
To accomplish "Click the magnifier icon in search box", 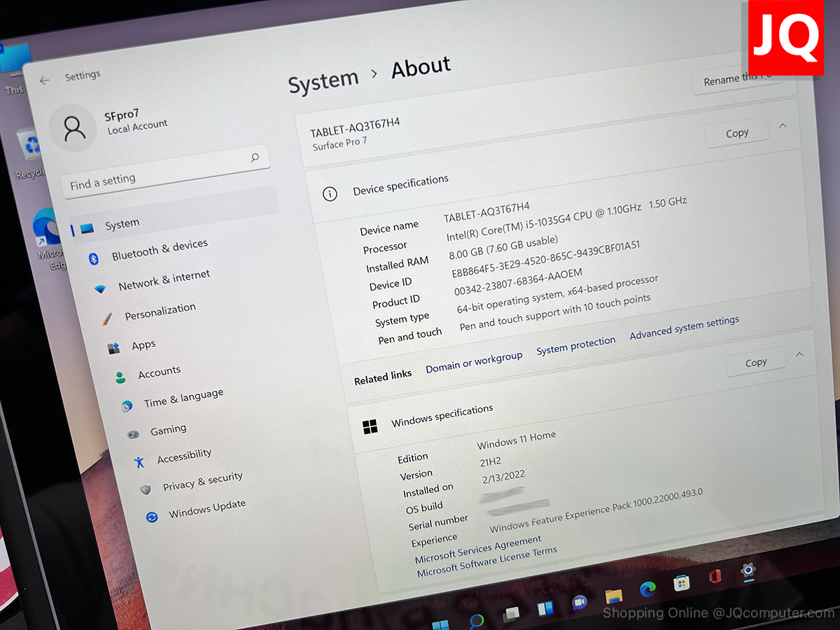I will pyautogui.click(x=255, y=158).
